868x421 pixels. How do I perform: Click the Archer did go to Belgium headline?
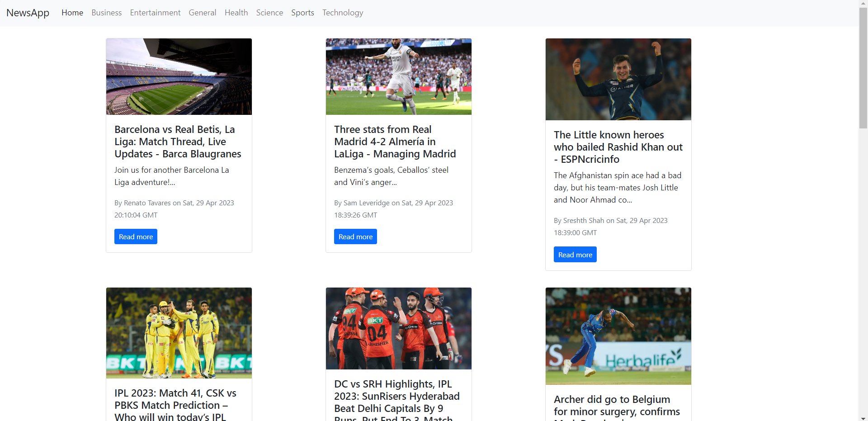click(617, 407)
